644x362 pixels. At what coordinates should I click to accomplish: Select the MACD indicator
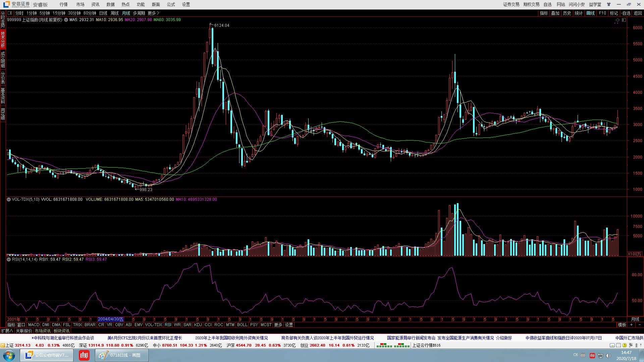point(34,325)
